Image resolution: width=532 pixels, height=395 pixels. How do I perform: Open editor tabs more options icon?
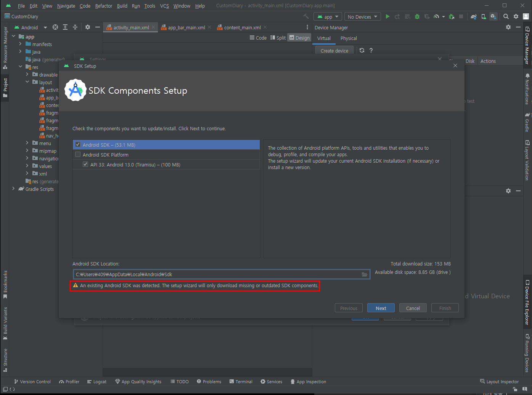pyautogui.click(x=307, y=27)
